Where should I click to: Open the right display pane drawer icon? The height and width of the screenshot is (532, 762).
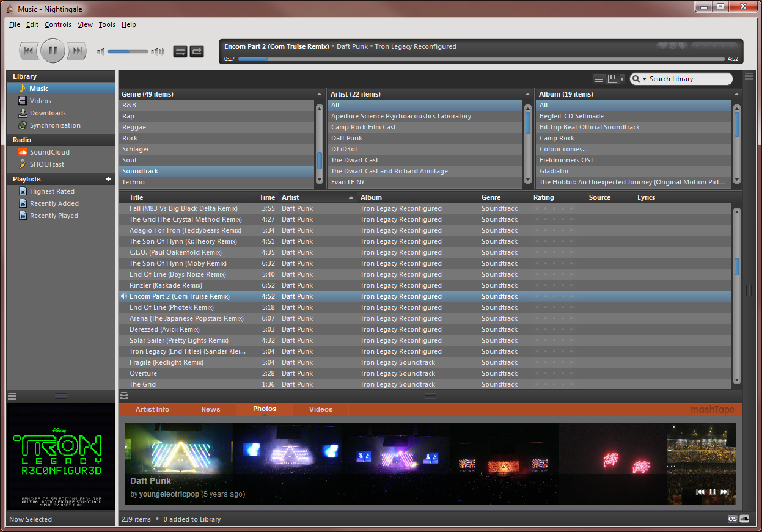(749, 76)
